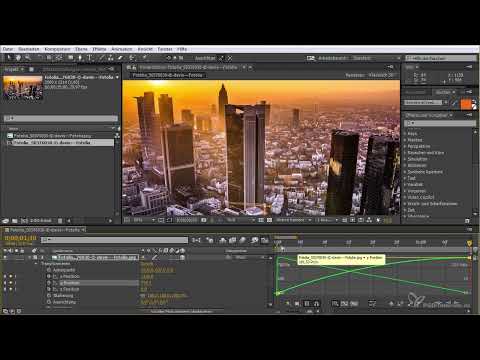Select the Clone Stamp tool

coord(111,58)
